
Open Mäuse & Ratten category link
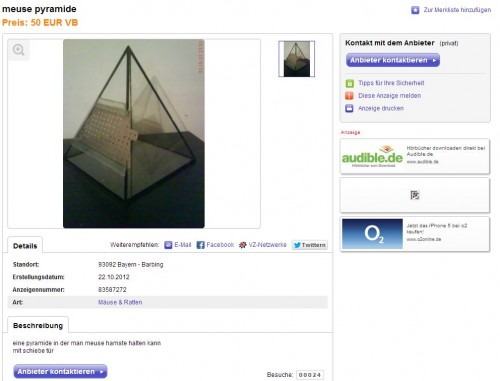coord(120,302)
